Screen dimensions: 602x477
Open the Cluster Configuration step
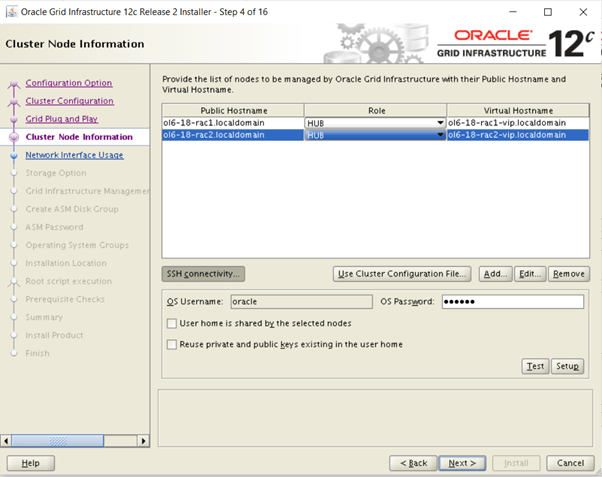point(69,101)
